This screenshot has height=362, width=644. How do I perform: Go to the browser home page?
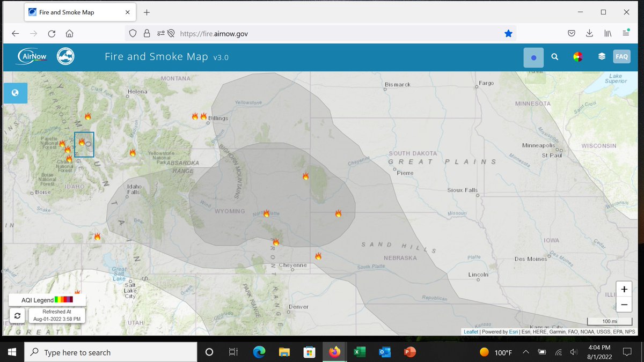click(x=70, y=33)
